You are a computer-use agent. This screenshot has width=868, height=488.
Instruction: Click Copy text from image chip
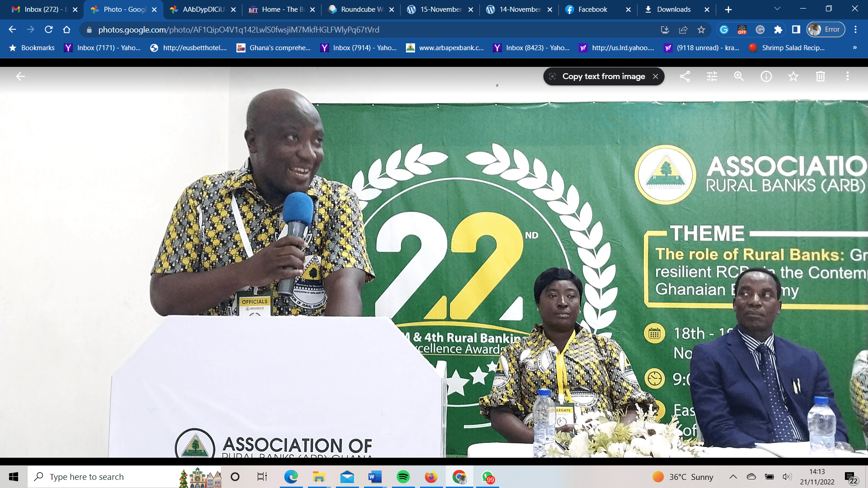(604, 76)
